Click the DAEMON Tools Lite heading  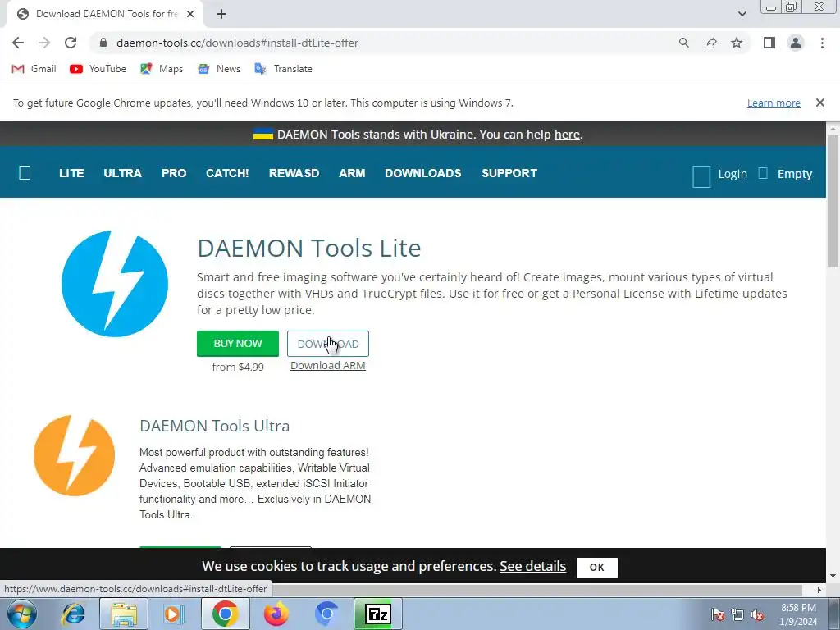pos(309,248)
